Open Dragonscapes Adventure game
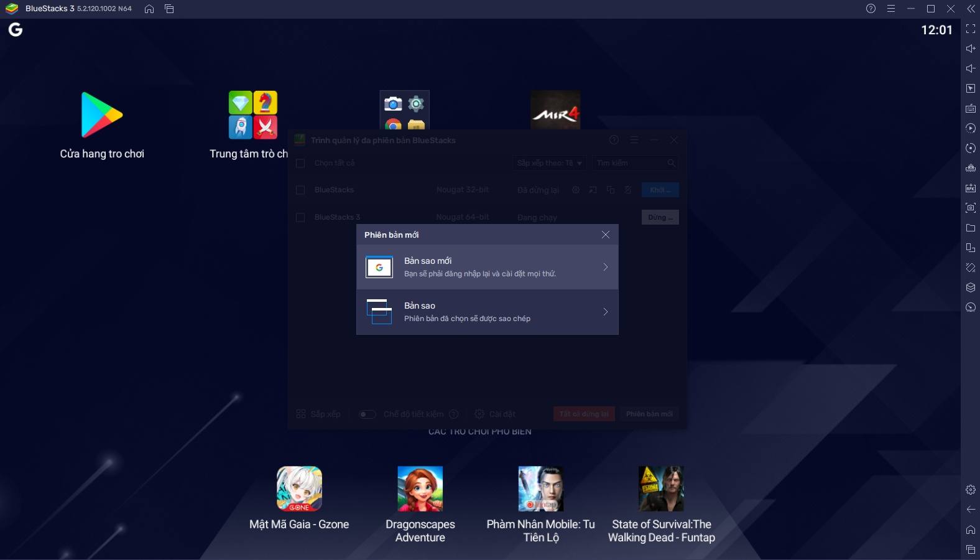 [x=420, y=504]
